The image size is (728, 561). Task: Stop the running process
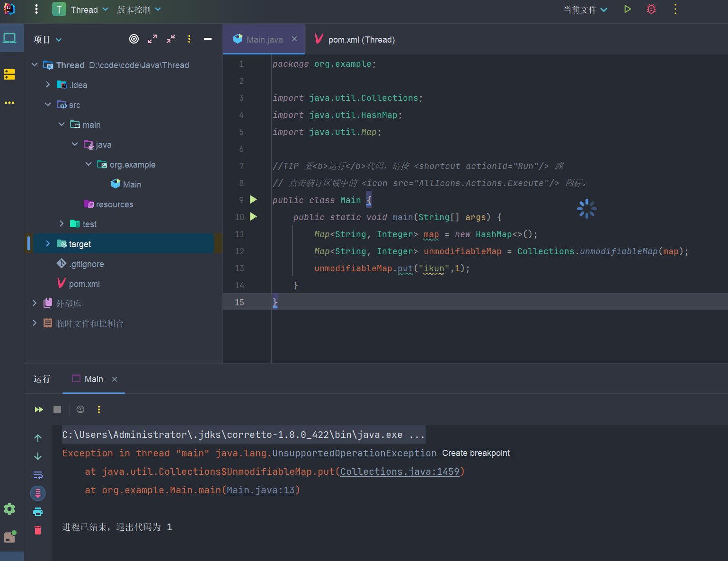pyautogui.click(x=57, y=410)
